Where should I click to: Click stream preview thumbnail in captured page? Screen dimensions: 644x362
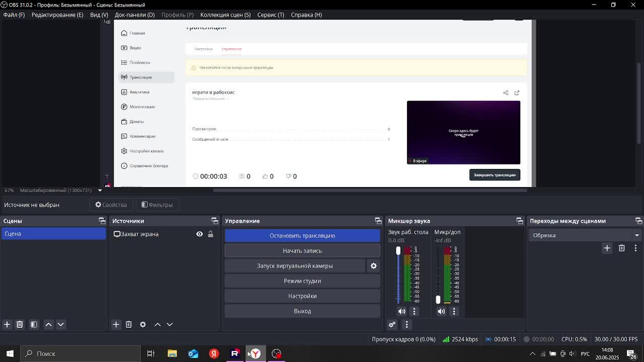pos(463,133)
